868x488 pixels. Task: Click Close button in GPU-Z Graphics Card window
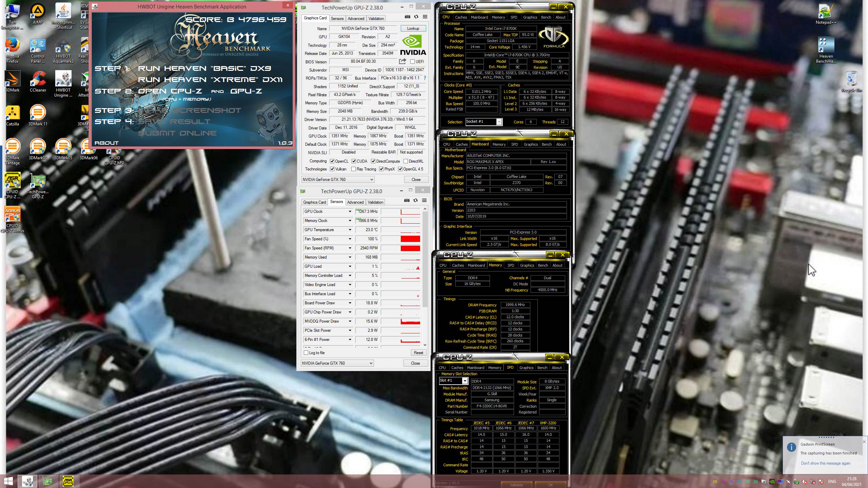(416, 180)
